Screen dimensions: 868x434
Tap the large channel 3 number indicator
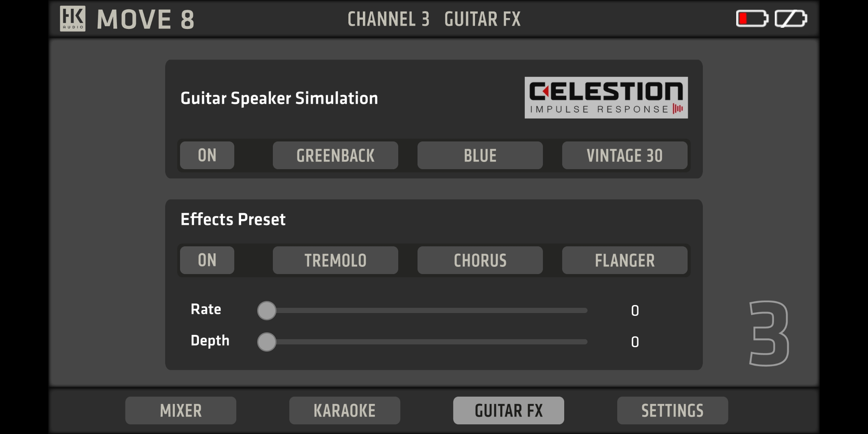tap(769, 333)
